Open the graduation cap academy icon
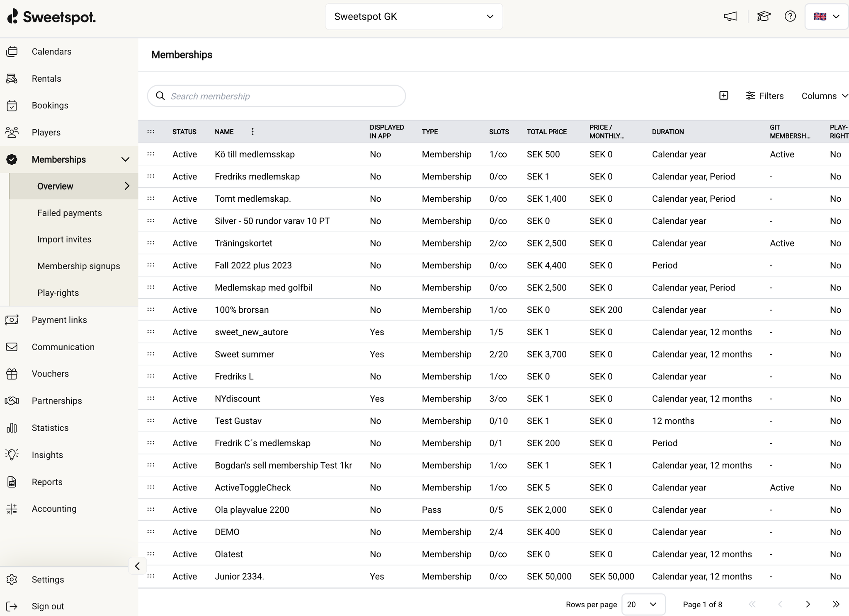Viewport: 849px width, 616px height. coord(764,17)
